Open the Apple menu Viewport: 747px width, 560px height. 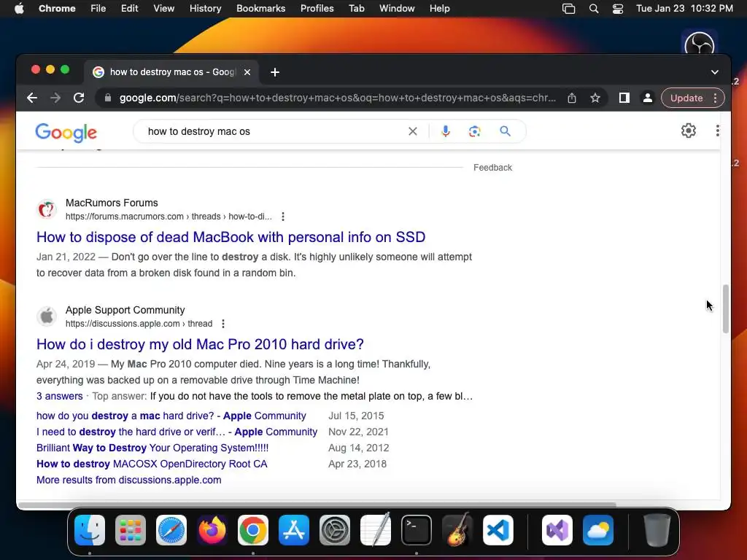[19, 9]
